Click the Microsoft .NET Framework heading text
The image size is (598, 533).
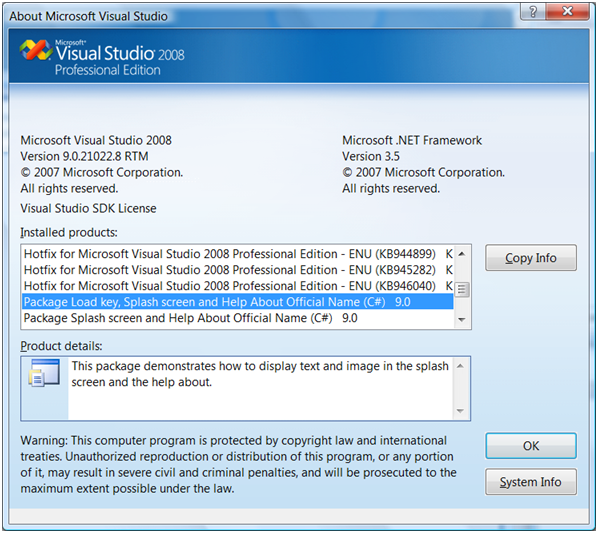click(x=412, y=140)
